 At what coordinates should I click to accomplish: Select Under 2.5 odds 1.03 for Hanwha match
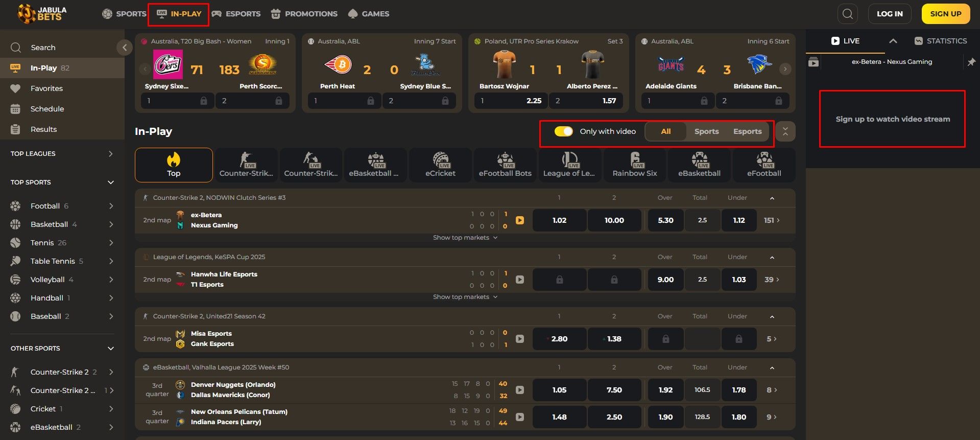pyautogui.click(x=739, y=280)
